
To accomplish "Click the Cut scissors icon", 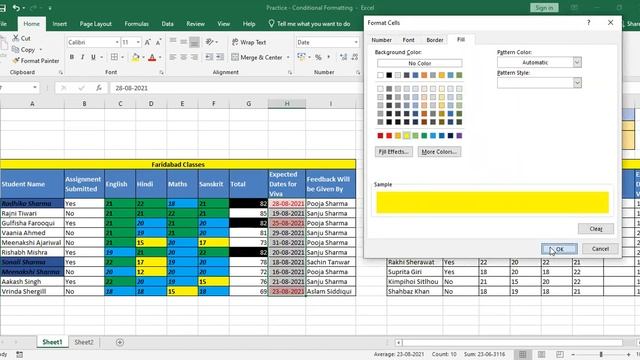I will coord(16,38).
